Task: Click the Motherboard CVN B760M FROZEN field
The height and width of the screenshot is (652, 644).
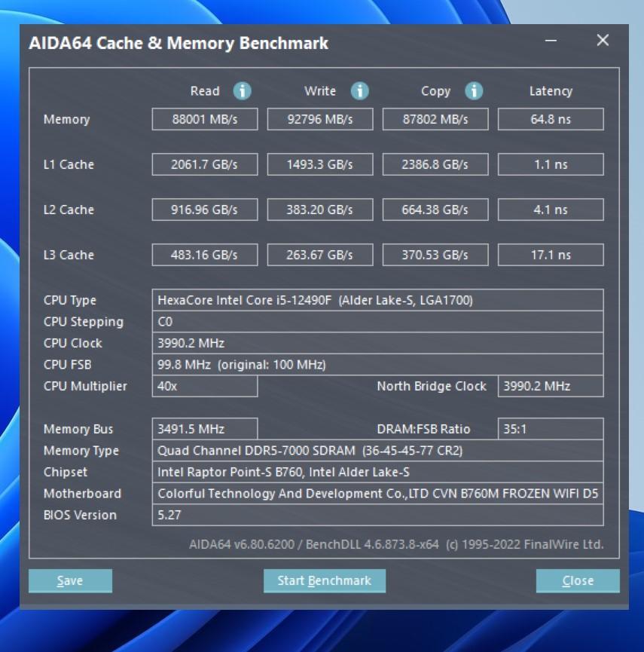Action: tap(377, 494)
